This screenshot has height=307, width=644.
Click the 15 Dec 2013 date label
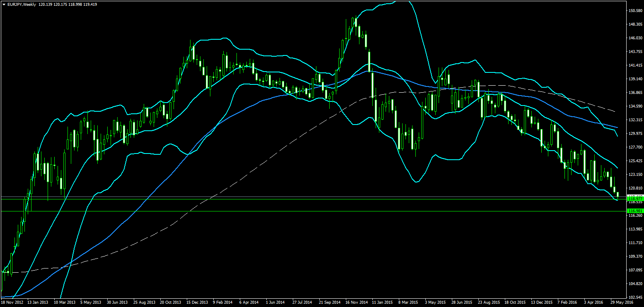point(197,302)
